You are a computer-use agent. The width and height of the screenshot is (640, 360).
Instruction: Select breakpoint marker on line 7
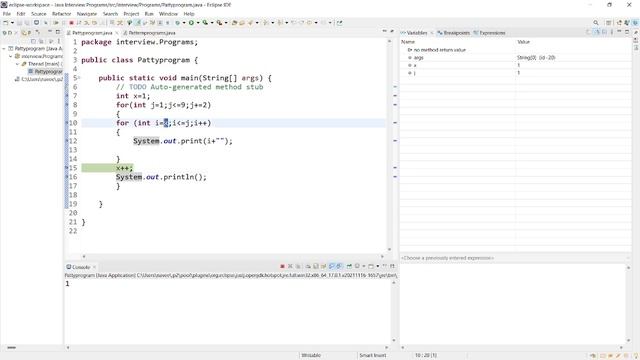67,96
